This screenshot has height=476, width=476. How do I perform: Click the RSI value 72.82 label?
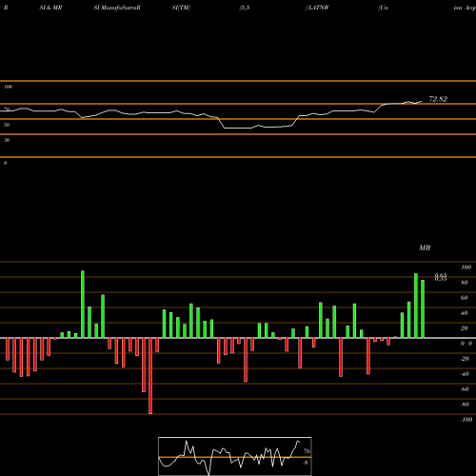pyautogui.click(x=438, y=99)
